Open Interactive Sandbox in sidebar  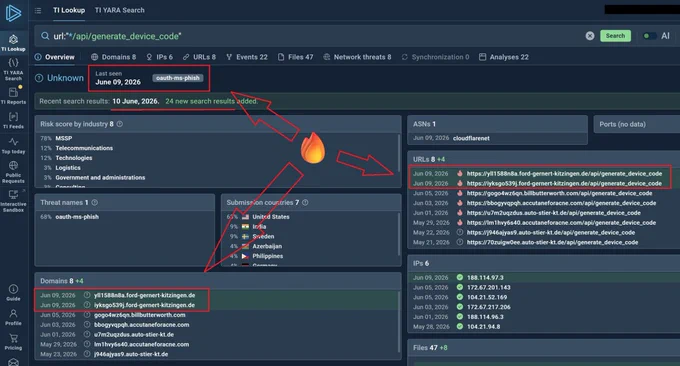click(x=13, y=200)
